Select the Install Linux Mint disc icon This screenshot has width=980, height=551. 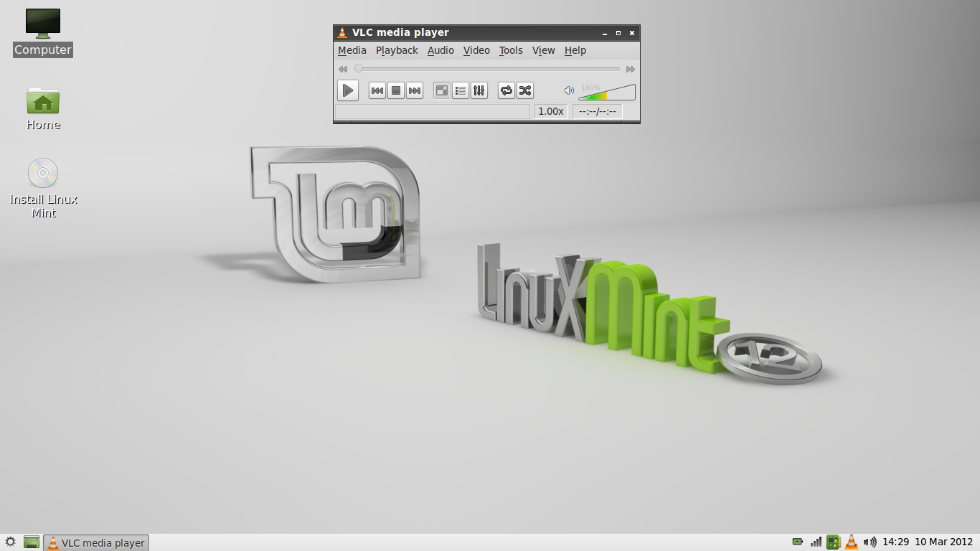pyautogui.click(x=44, y=188)
